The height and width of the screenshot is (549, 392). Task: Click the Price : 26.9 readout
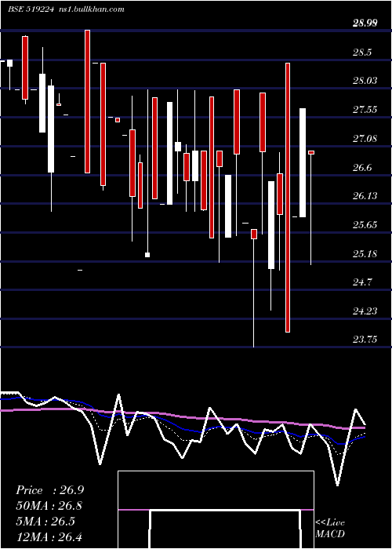point(49,490)
